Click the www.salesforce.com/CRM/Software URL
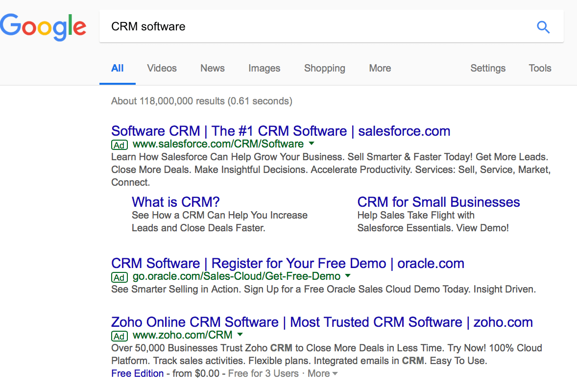The image size is (577, 392). coord(218,144)
